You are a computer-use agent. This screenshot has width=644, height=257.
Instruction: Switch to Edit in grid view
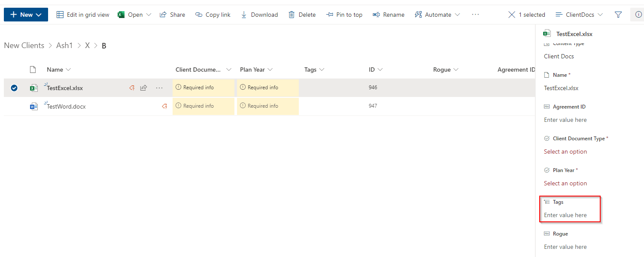pos(83,14)
